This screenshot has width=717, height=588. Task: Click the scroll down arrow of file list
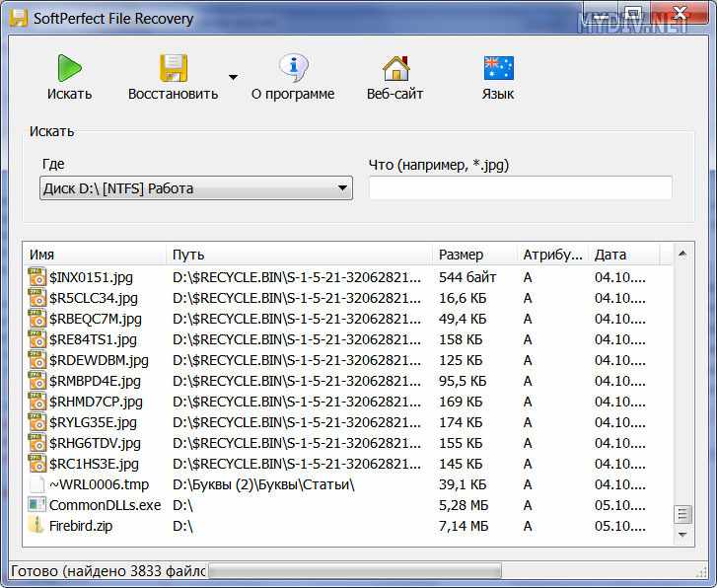click(682, 535)
